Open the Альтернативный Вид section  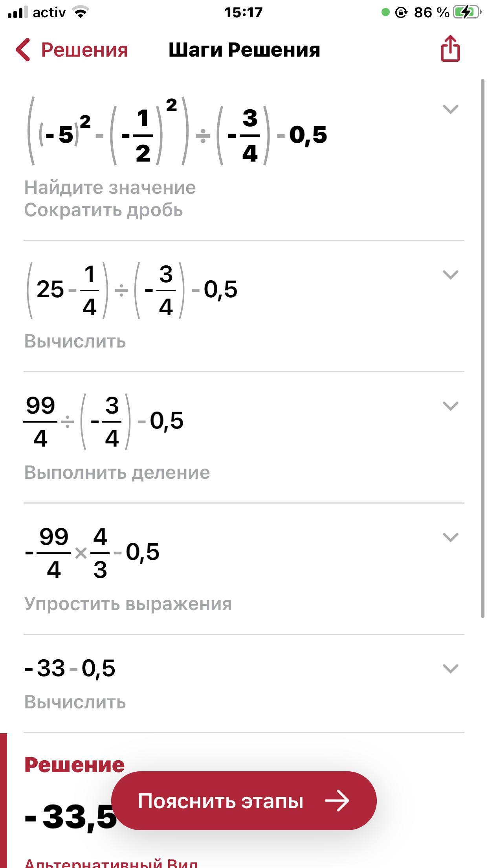[111, 863]
